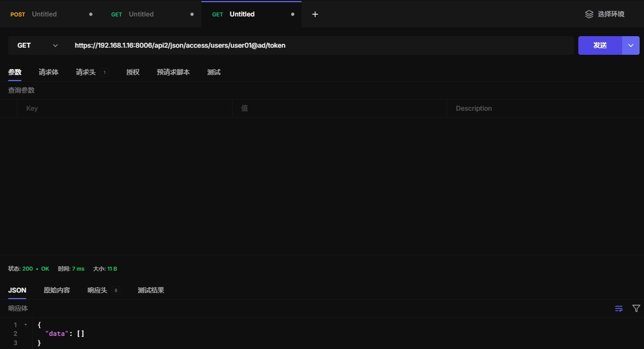The image size is (644, 349).
Task: Collapse JSON at line 1 fold arrow
Action: tap(26, 325)
